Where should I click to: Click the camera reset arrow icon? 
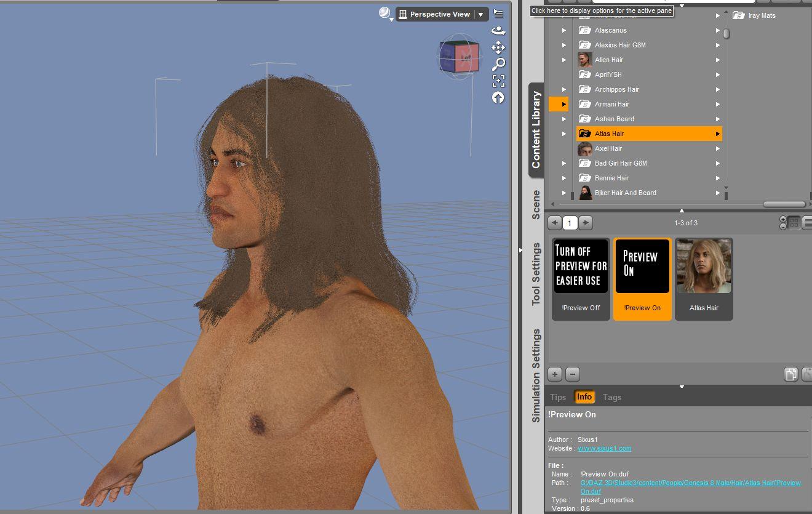click(498, 98)
